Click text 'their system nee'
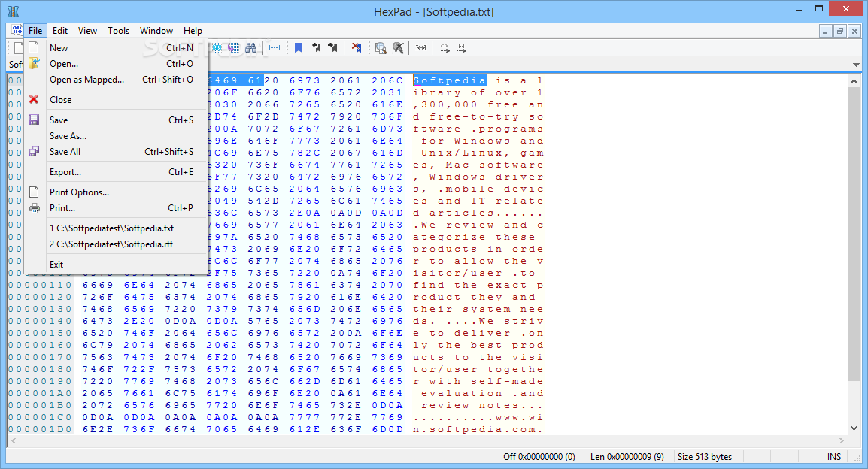Screen dimensions: 868x469 (x=478, y=310)
